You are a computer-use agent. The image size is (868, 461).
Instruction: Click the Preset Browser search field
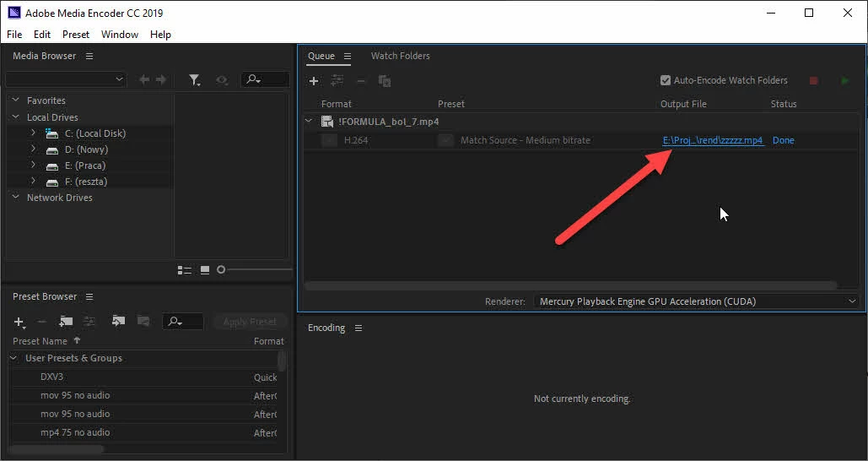[183, 322]
